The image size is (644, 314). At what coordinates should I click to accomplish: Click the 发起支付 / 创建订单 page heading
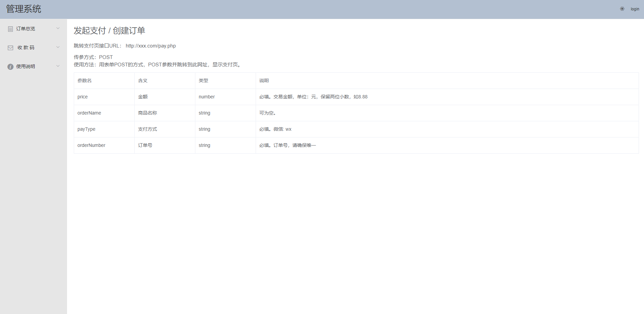pyautogui.click(x=109, y=31)
